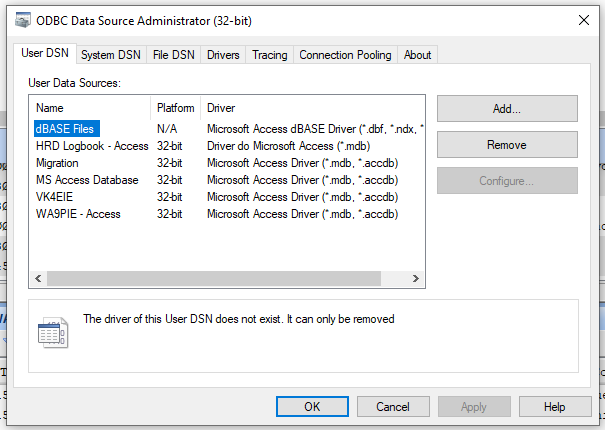605x430 pixels.
Task: Click the Platform column header
Action: (x=176, y=108)
